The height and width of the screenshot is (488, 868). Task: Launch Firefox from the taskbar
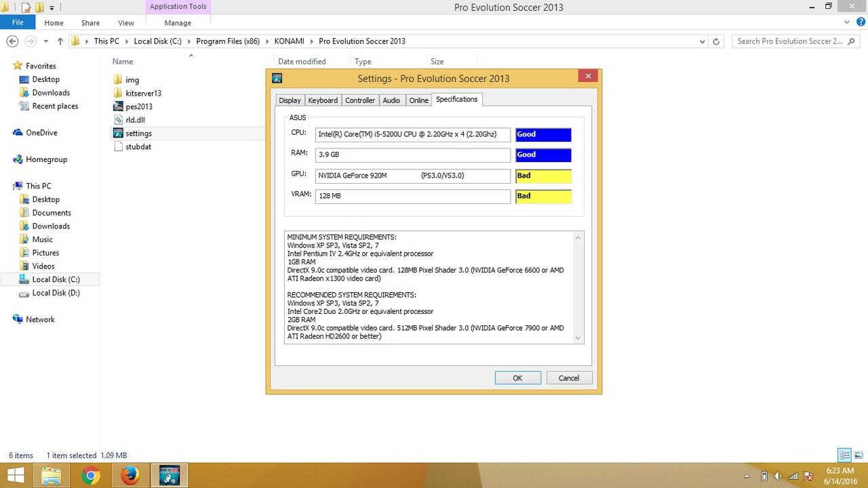tap(130, 476)
